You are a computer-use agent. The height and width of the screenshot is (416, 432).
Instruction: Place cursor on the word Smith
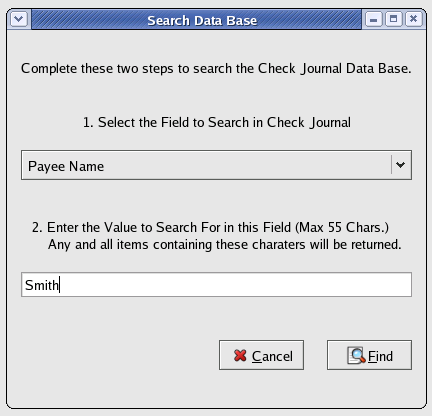(x=42, y=285)
